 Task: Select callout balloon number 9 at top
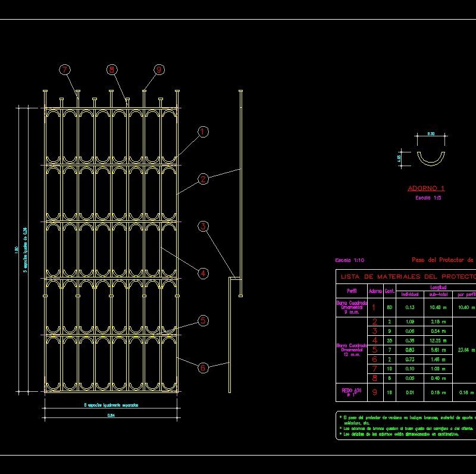(158, 68)
